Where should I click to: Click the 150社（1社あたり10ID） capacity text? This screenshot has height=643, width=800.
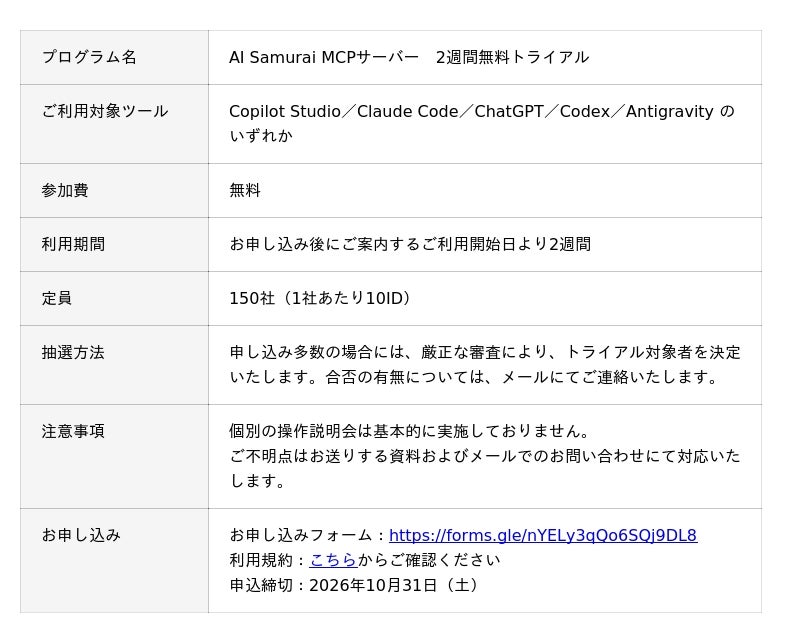pyautogui.click(x=320, y=299)
